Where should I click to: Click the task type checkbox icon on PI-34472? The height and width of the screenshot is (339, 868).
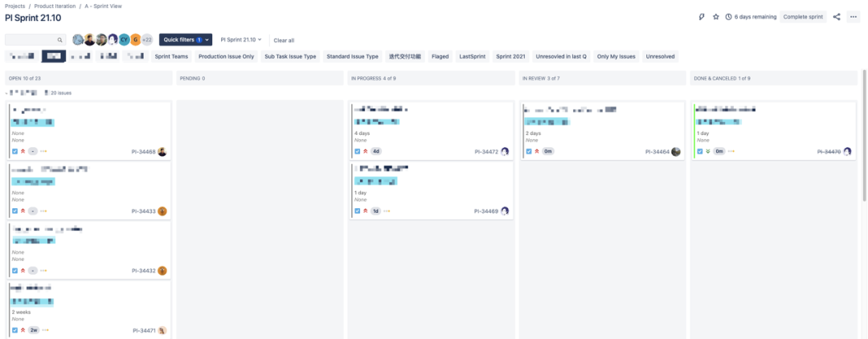click(358, 151)
